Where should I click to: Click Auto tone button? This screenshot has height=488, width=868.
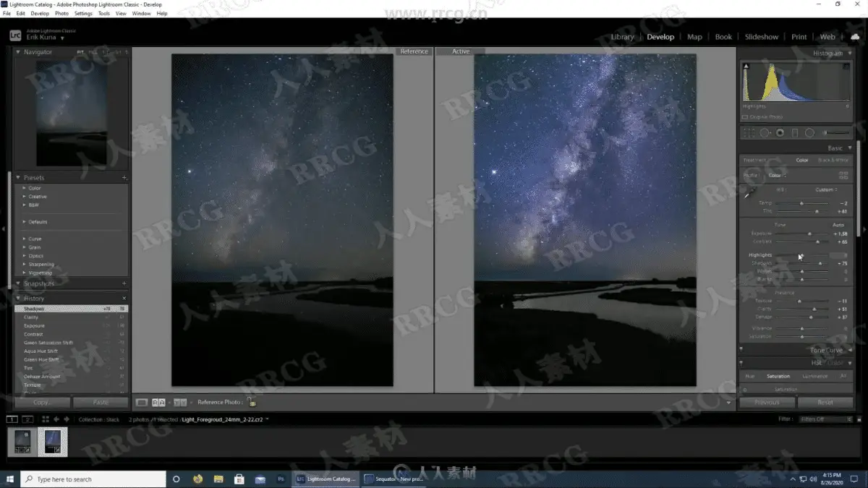tap(838, 225)
